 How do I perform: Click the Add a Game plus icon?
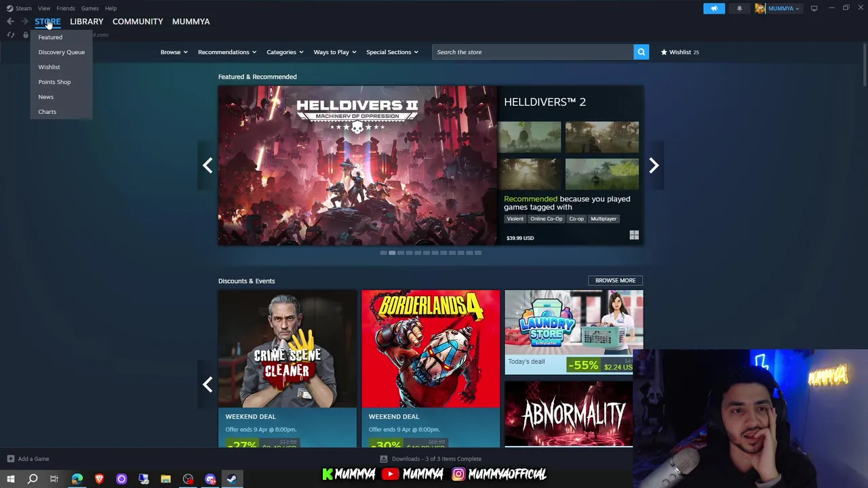tap(10, 459)
